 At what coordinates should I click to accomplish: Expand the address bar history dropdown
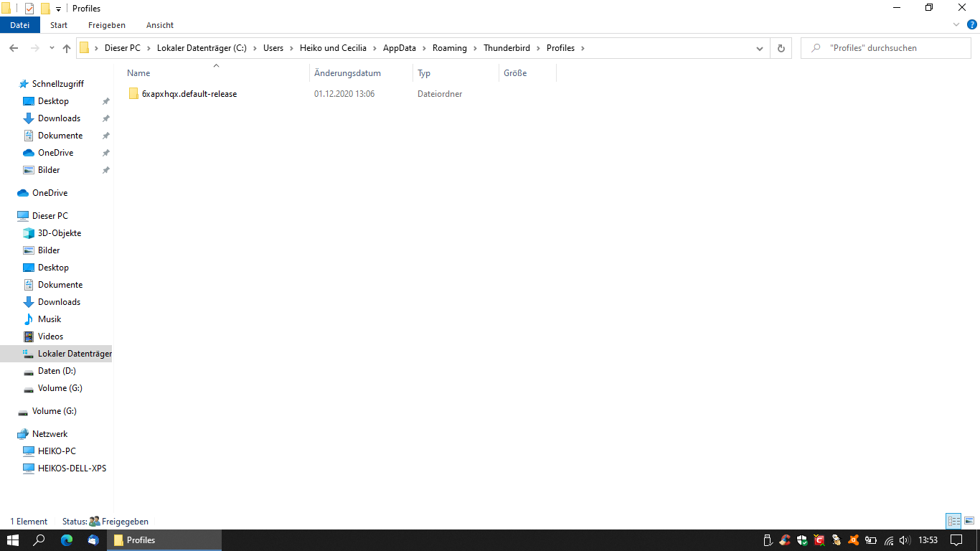tap(760, 48)
